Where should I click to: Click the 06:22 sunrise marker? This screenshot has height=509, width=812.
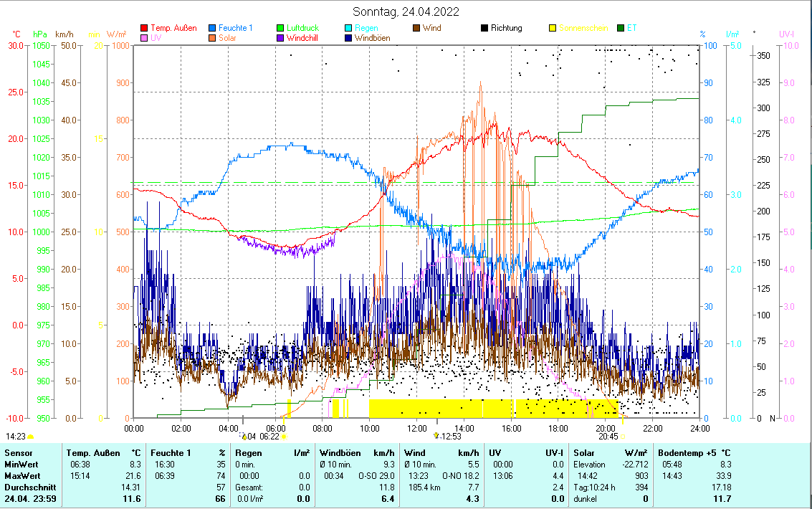[x=269, y=436]
